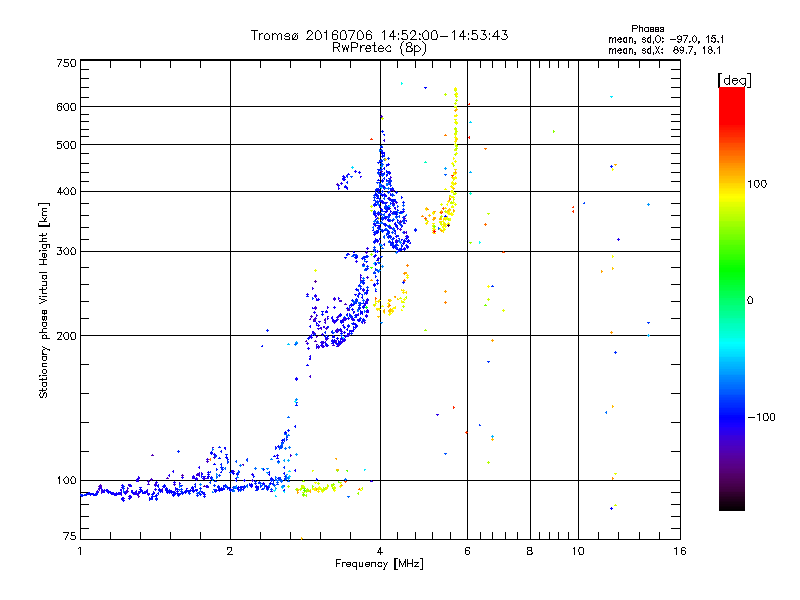Click the x-axis '8' tick label
Screen dimensions: 800x600
coord(530,551)
